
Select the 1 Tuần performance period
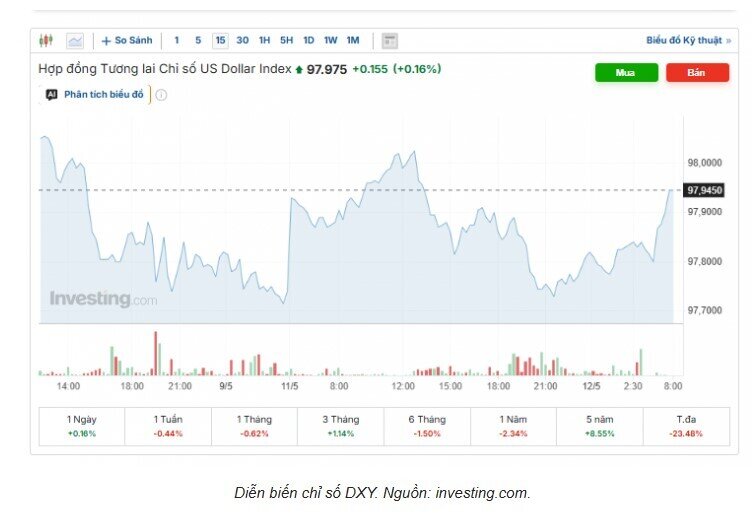(x=168, y=426)
